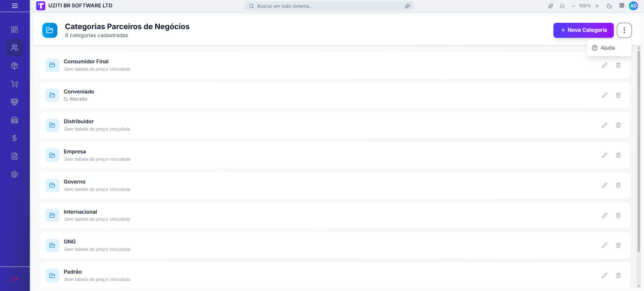Click the global search field
The width and height of the screenshot is (644, 291).
click(329, 6)
